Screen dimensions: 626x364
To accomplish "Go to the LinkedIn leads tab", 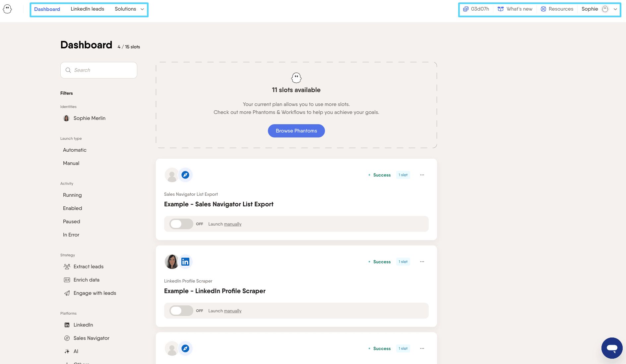I will (87, 9).
